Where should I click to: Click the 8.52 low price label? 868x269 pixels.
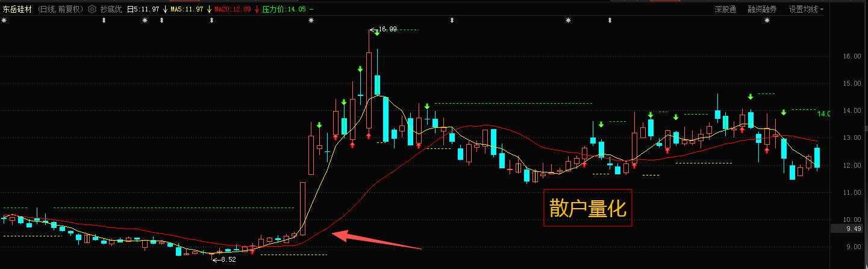tap(228, 259)
